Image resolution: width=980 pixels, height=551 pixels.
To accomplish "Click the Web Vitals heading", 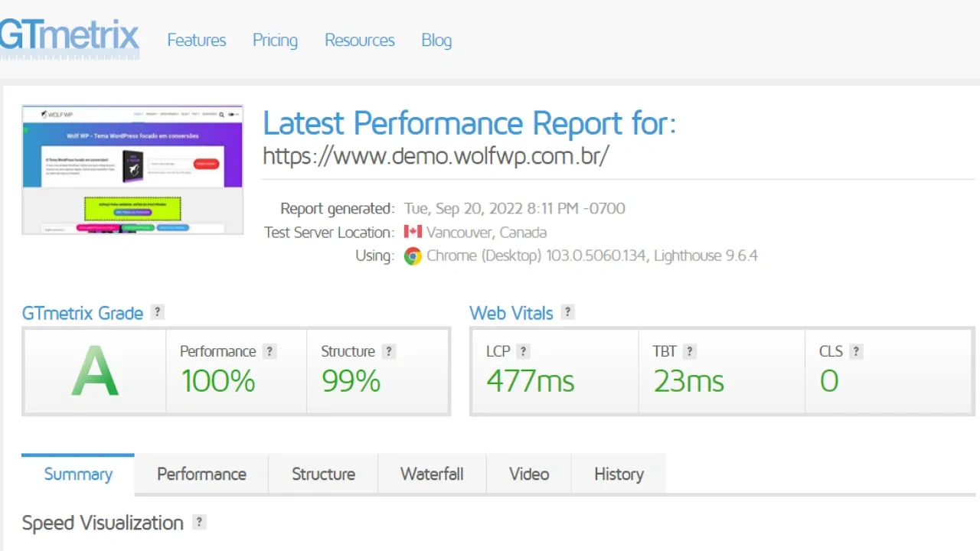I will [x=511, y=313].
